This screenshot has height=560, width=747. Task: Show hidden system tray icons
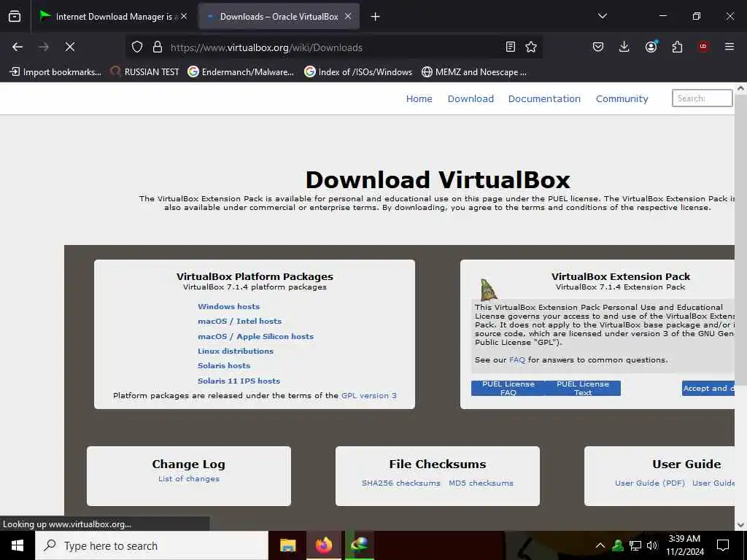click(x=600, y=545)
